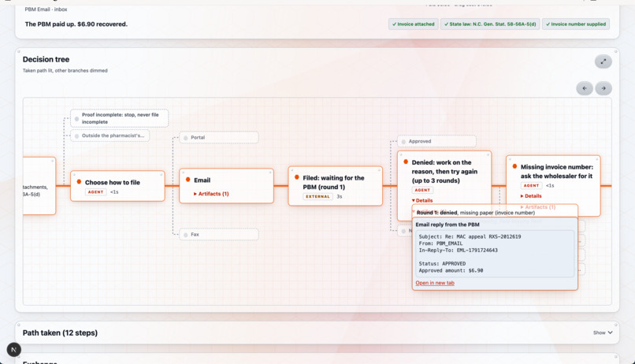Click the Subject line in PBM email

pos(470,236)
